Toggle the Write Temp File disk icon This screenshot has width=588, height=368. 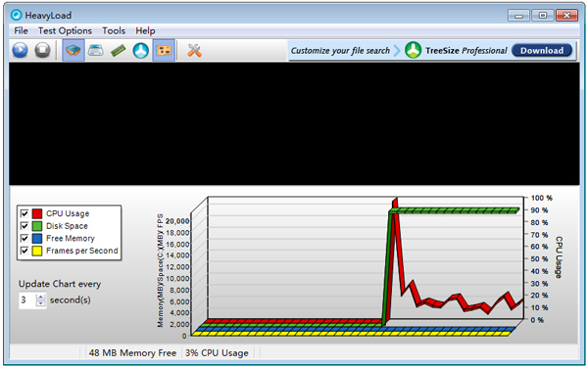point(96,50)
